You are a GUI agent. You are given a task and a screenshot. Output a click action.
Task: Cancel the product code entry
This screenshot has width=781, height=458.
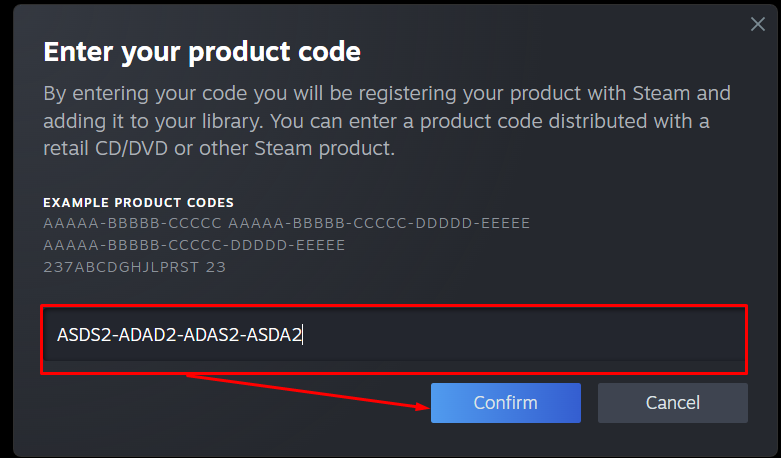[672, 403]
